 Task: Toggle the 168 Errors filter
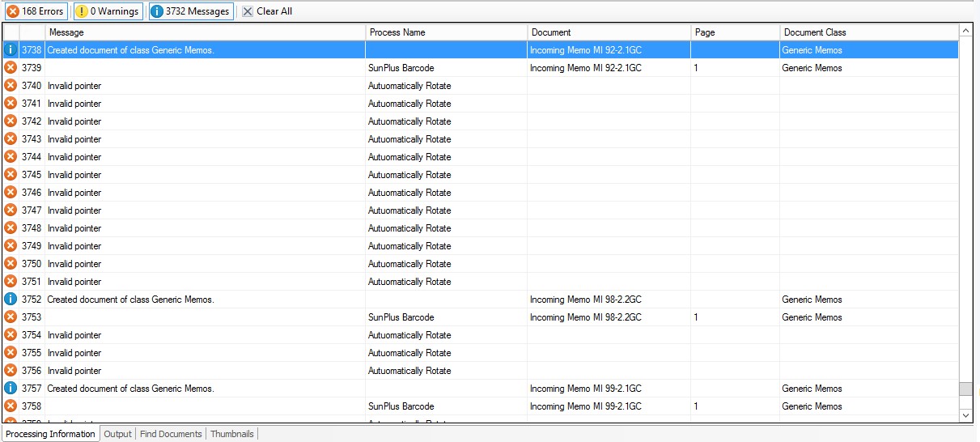tap(36, 11)
